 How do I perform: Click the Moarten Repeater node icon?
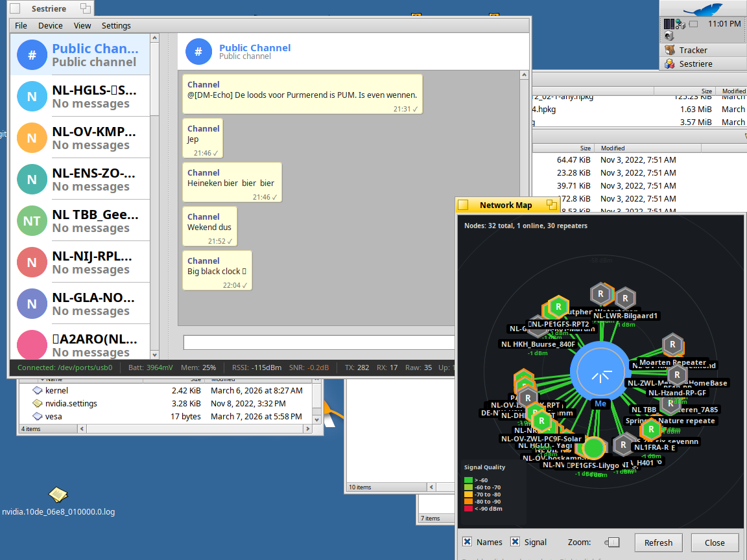click(x=672, y=345)
